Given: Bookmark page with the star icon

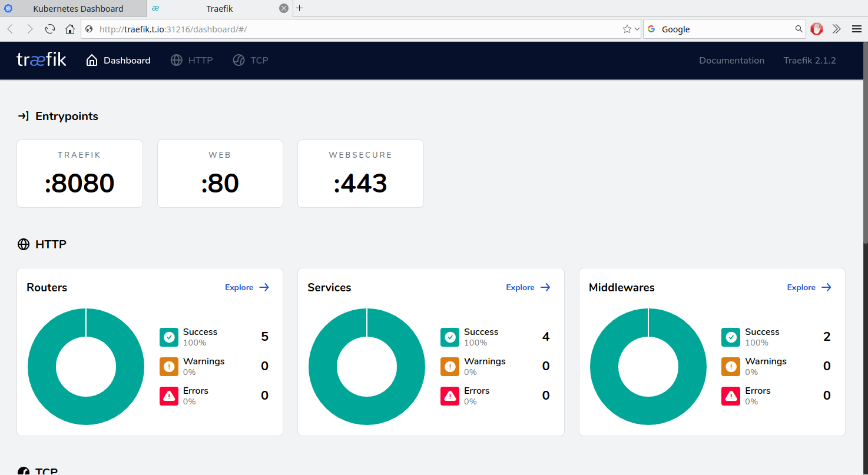Looking at the screenshot, I should 627,29.
